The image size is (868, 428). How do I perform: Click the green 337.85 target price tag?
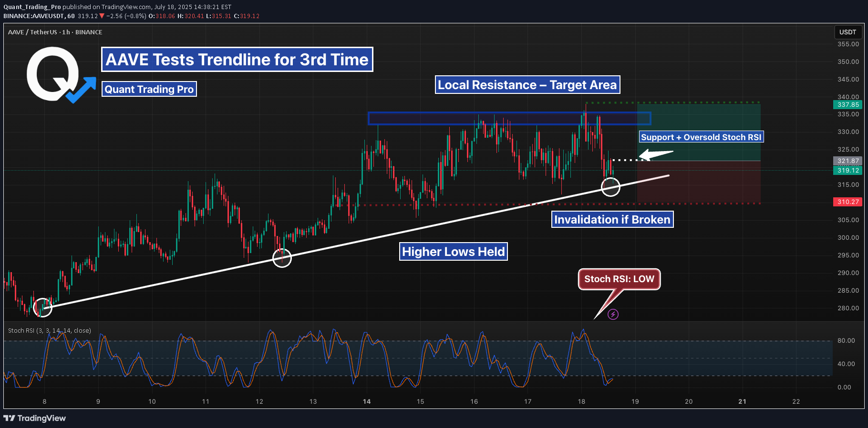point(848,104)
